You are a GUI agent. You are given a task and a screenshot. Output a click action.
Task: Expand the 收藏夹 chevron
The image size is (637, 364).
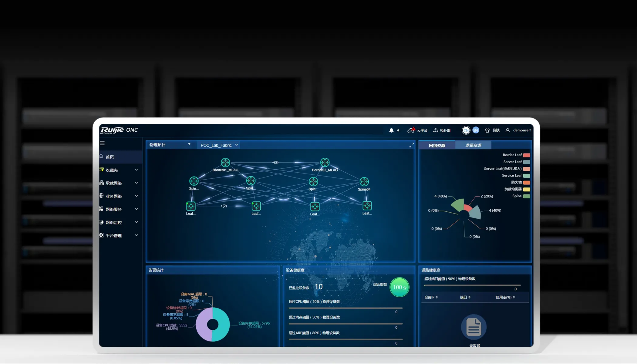point(136,170)
